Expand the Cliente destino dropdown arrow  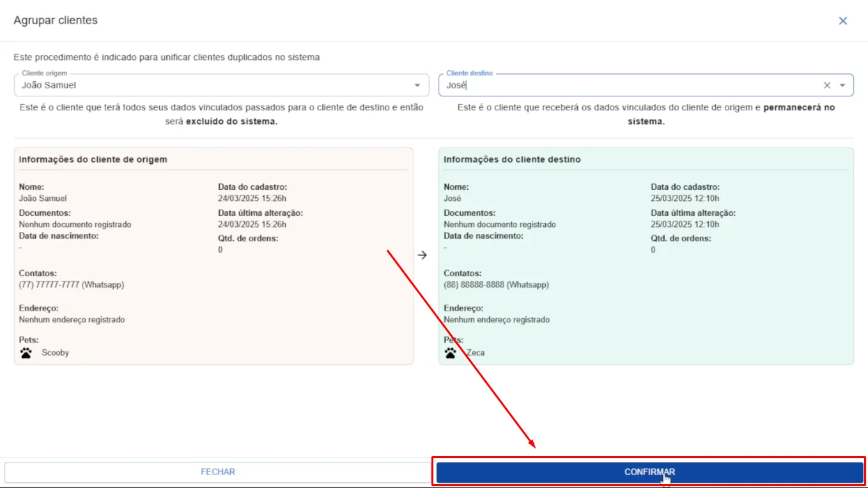(x=842, y=85)
